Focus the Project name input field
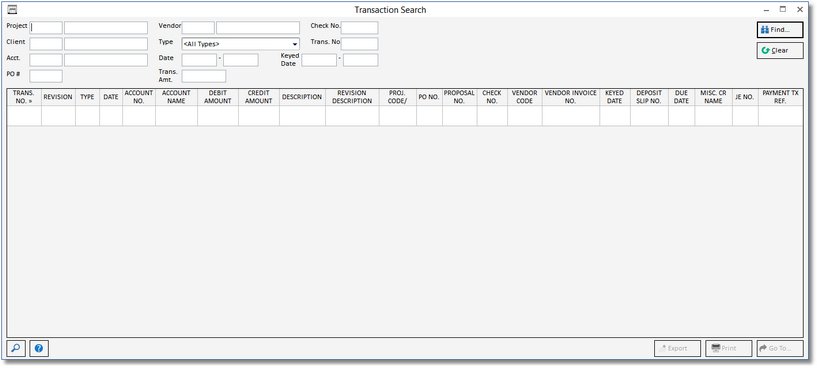This screenshot has width=817, height=368. [x=106, y=28]
